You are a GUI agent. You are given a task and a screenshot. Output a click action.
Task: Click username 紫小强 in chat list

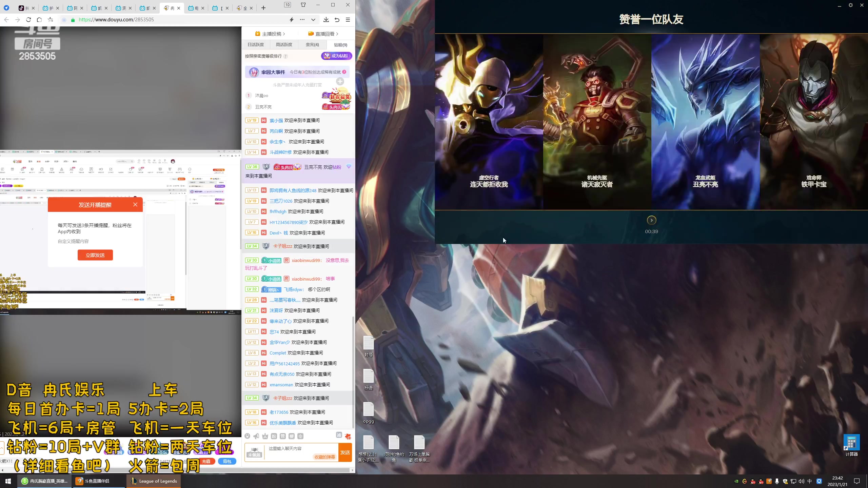[276, 120]
